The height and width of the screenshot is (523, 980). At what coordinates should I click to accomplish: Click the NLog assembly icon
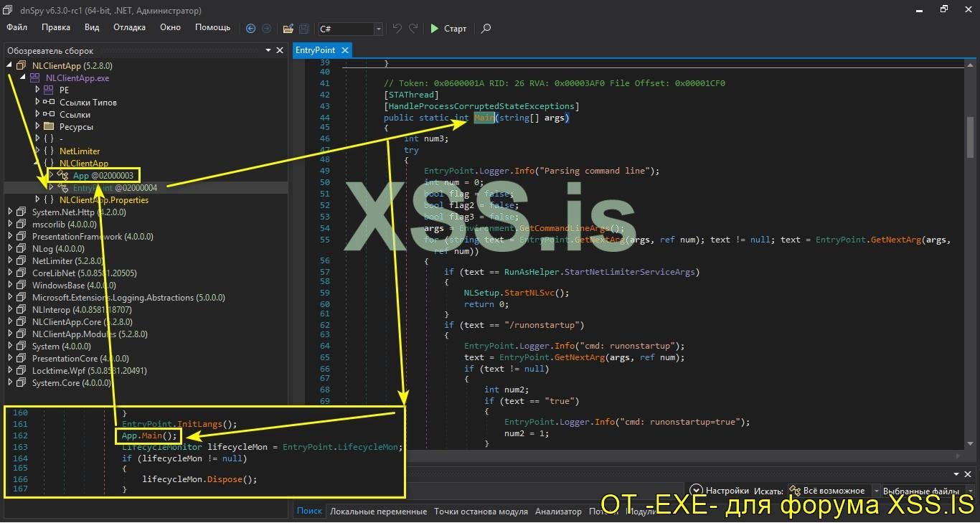[x=21, y=248]
